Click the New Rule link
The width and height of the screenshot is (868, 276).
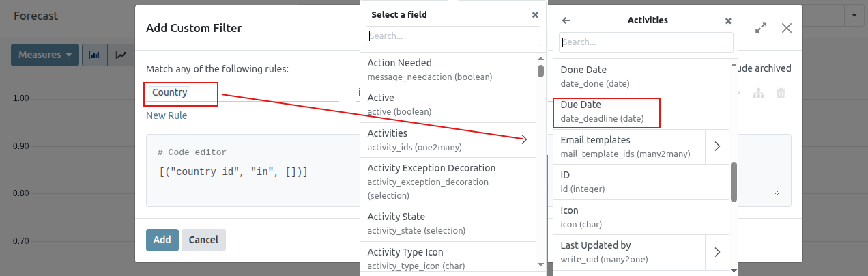[167, 115]
